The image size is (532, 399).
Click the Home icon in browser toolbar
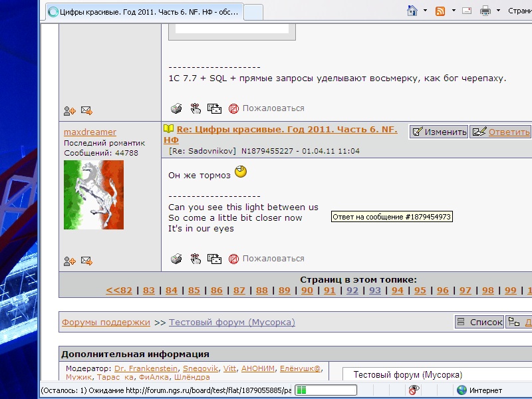coord(412,11)
